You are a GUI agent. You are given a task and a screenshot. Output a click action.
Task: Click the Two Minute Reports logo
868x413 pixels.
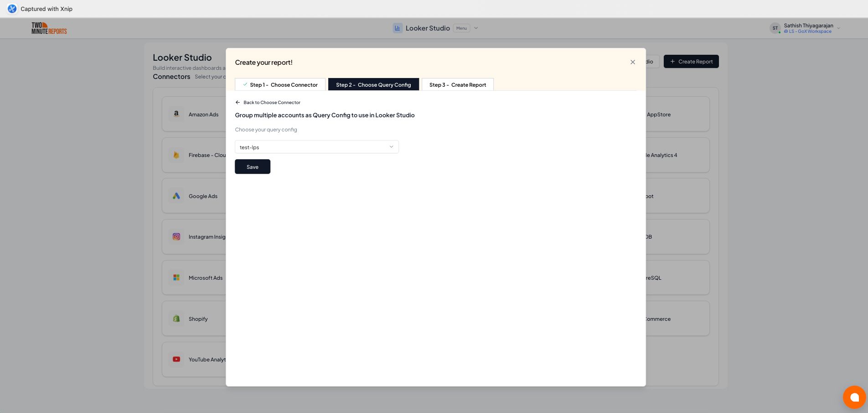pos(49,28)
